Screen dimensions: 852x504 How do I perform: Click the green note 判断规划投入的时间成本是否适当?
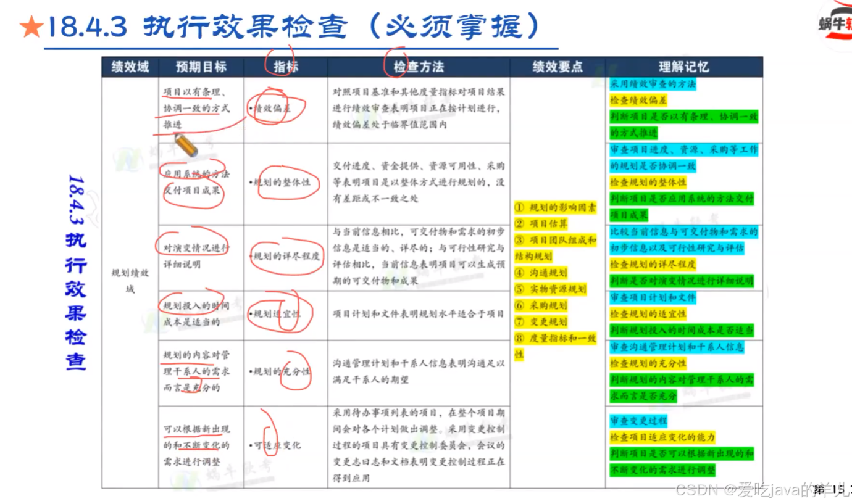point(682,330)
